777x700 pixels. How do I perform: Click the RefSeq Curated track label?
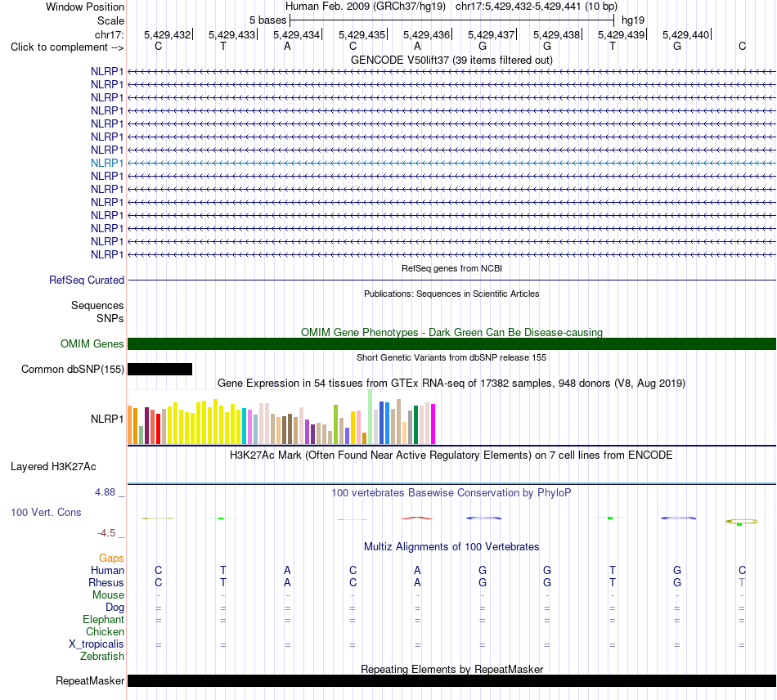tap(87, 280)
